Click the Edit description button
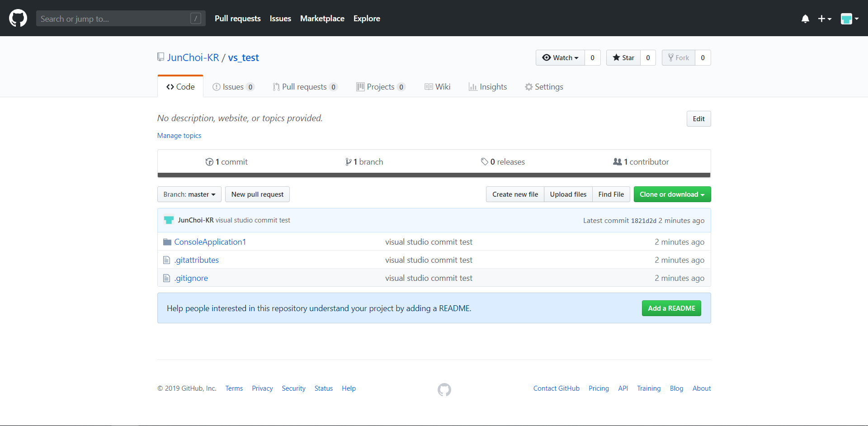 point(698,119)
